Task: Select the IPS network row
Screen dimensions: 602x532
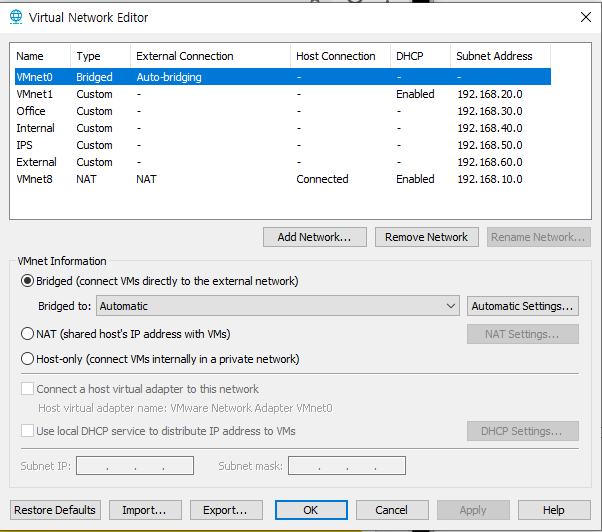Action: 283,145
